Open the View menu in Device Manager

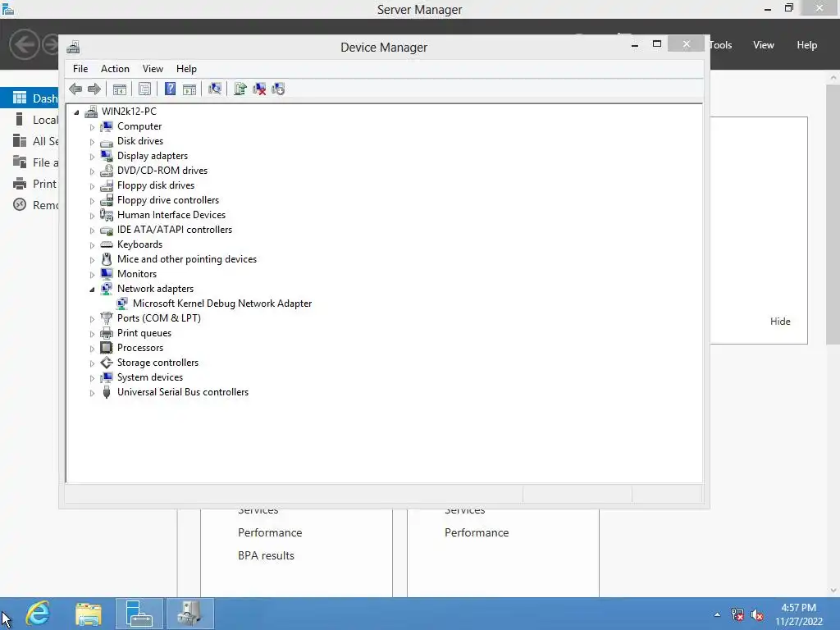(153, 69)
